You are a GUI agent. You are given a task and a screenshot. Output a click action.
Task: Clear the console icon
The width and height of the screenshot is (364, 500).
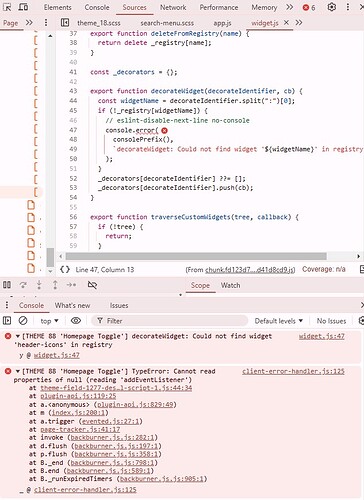(x=23, y=321)
